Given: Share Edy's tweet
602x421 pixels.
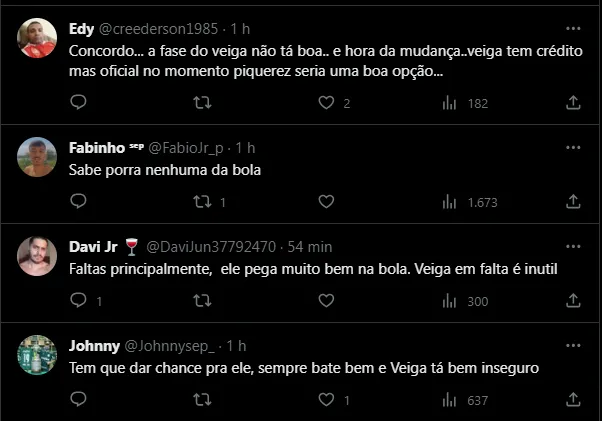Looking at the screenshot, I should point(573,102).
